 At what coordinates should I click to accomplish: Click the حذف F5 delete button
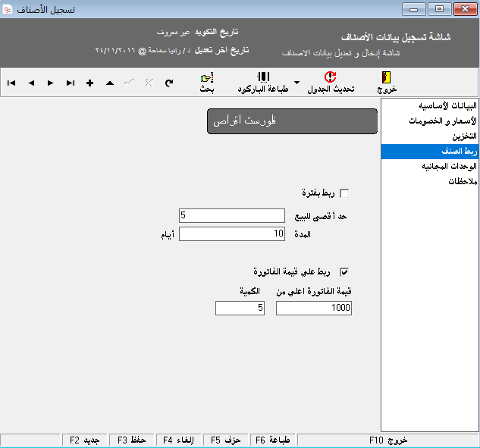click(x=225, y=440)
